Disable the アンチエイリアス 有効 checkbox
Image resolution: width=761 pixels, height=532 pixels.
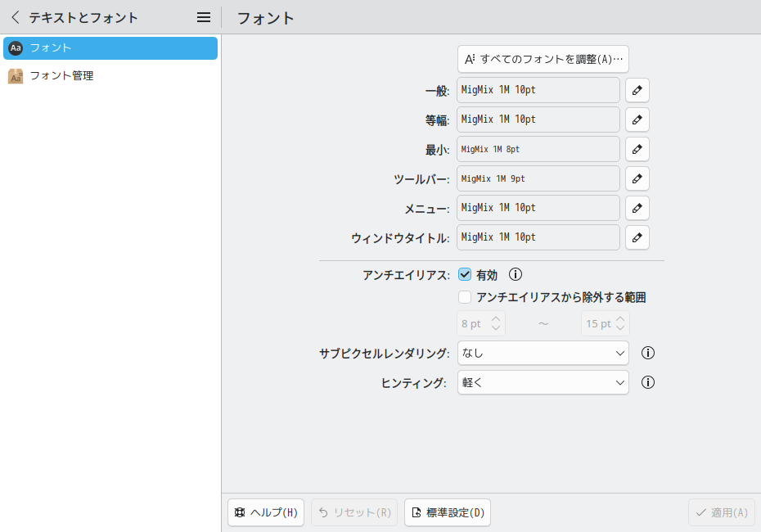(465, 275)
